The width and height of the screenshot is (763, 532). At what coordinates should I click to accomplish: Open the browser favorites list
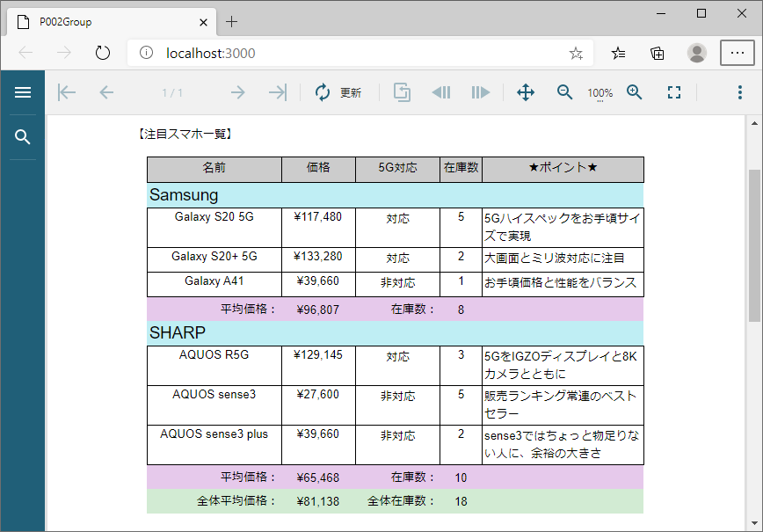tap(619, 53)
